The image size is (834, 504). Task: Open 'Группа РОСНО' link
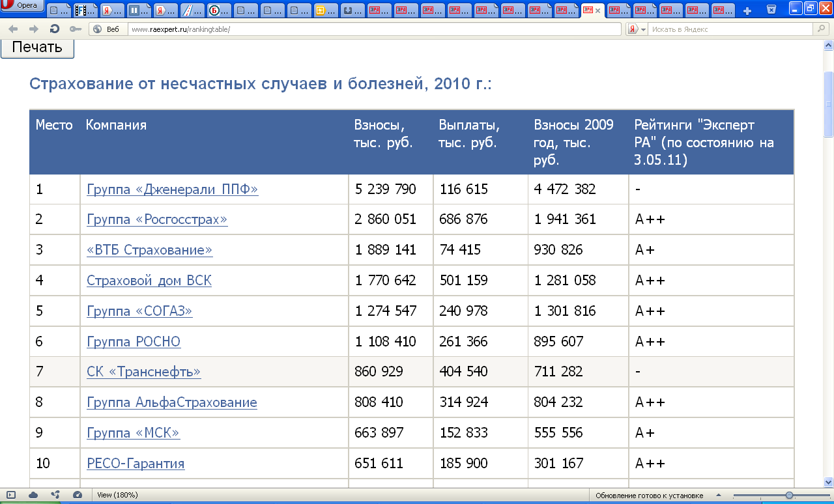coord(134,342)
